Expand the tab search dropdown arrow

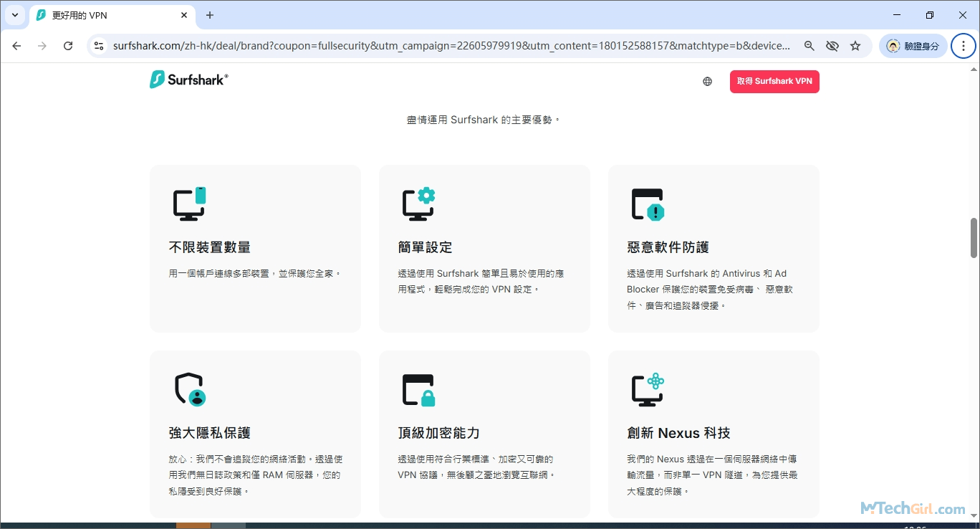pyautogui.click(x=15, y=15)
